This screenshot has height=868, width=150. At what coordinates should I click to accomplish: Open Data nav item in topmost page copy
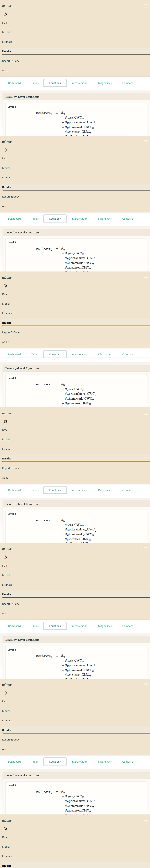(5, 23)
